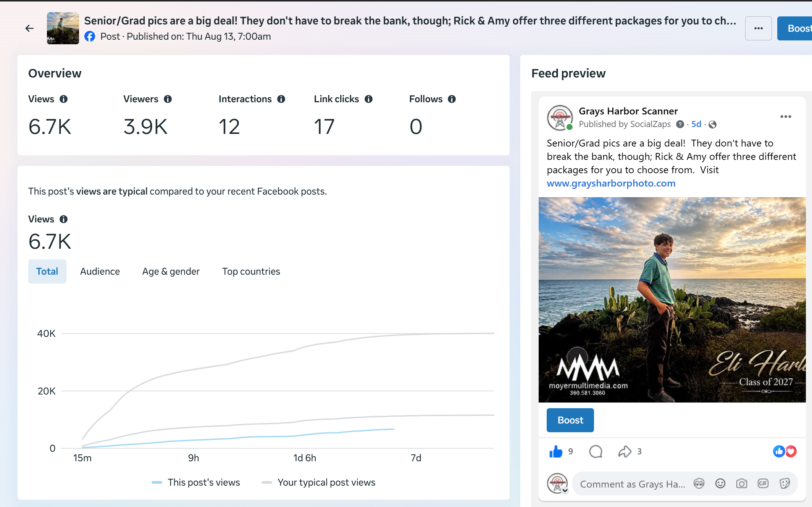Click the question mark next to SocialZaps
Screen dimensions: 812x507
pyautogui.click(x=680, y=124)
